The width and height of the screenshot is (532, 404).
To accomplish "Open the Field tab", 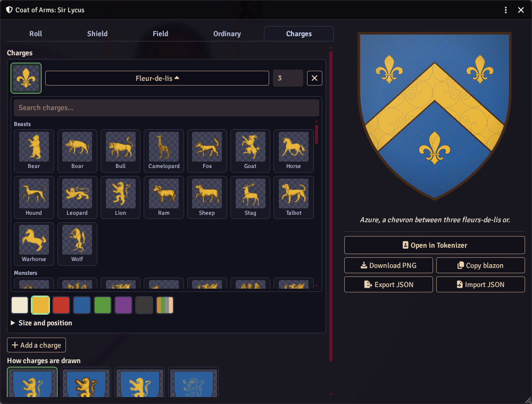I will (161, 33).
